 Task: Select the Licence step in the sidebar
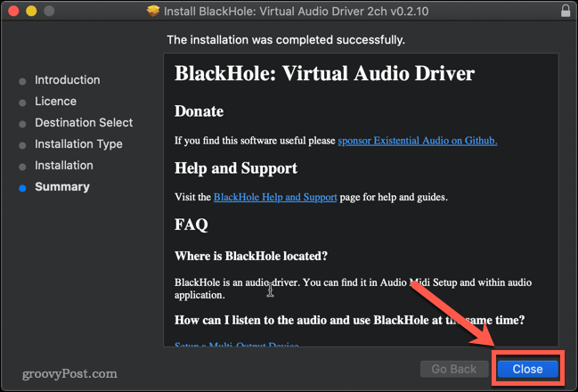click(x=55, y=102)
